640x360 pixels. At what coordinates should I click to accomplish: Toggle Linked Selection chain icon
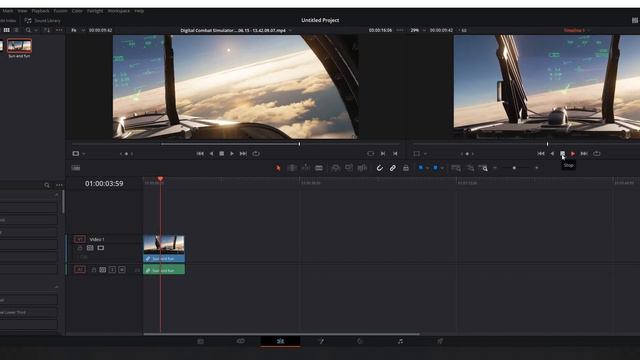[x=393, y=168]
